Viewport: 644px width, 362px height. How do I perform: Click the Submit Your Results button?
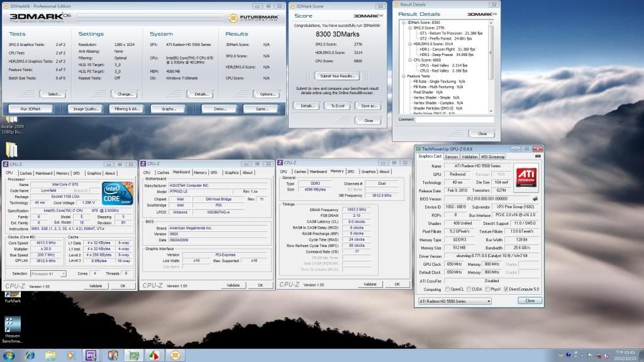(x=338, y=75)
